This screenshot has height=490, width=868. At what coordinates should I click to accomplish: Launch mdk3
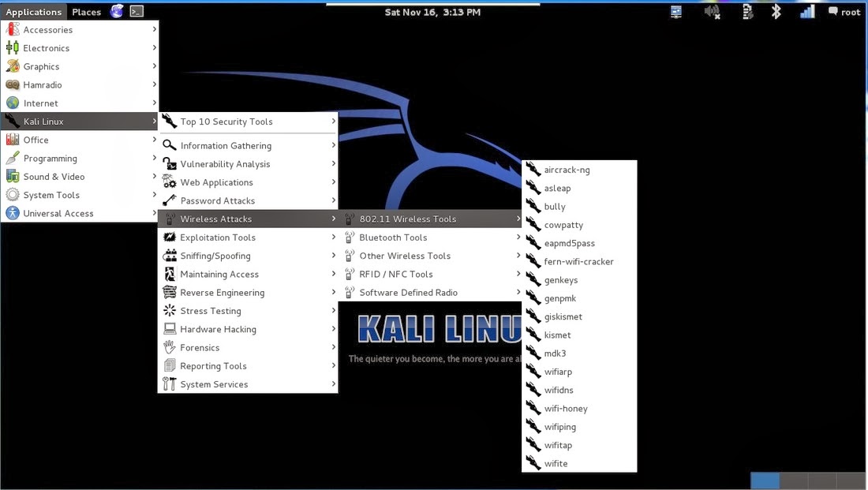[x=579, y=353]
